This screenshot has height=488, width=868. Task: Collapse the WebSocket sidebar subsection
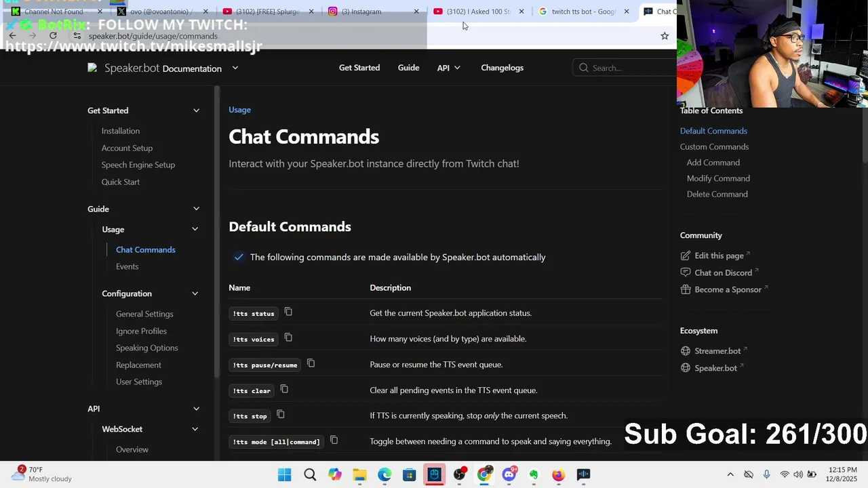[x=195, y=429]
